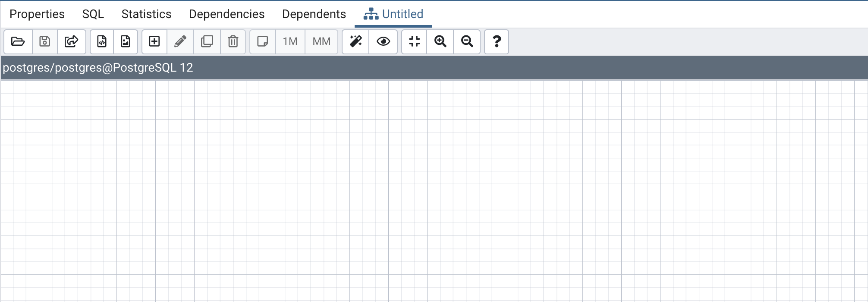Click the Add note icon
The image size is (868, 302).
[263, 41]
